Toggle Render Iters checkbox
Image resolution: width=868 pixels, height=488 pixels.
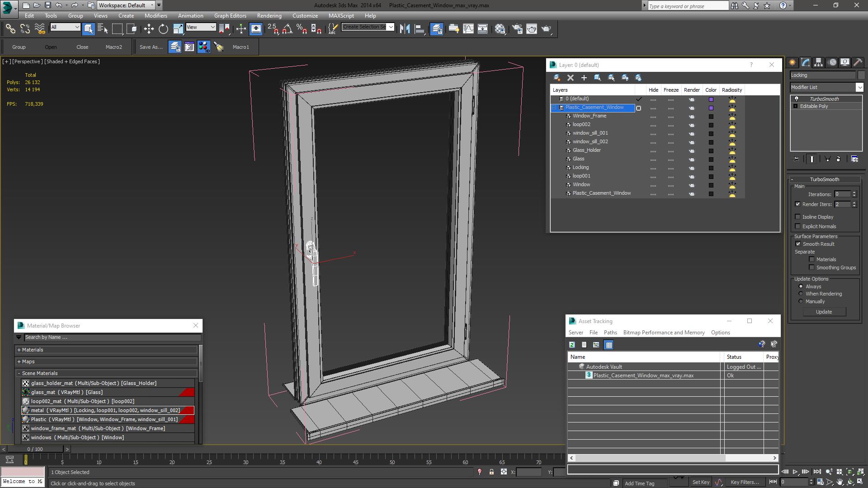click(798, 204)
